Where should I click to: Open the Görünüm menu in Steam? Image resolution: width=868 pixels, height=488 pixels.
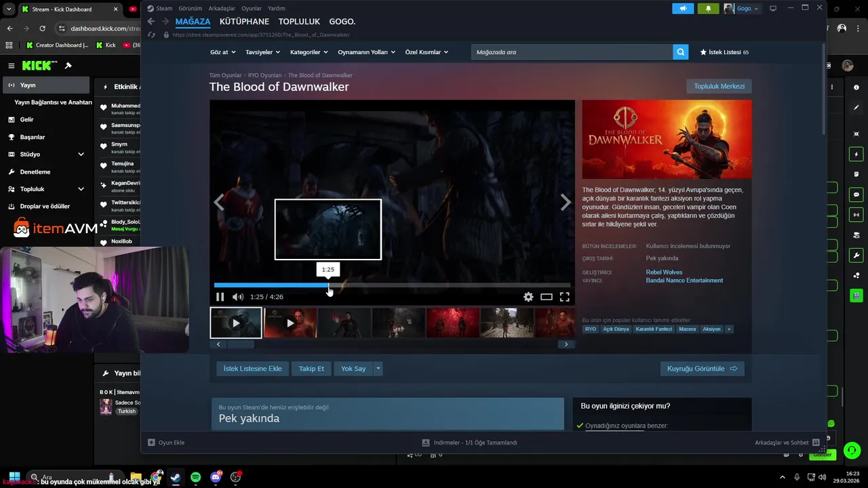(191, 8)
